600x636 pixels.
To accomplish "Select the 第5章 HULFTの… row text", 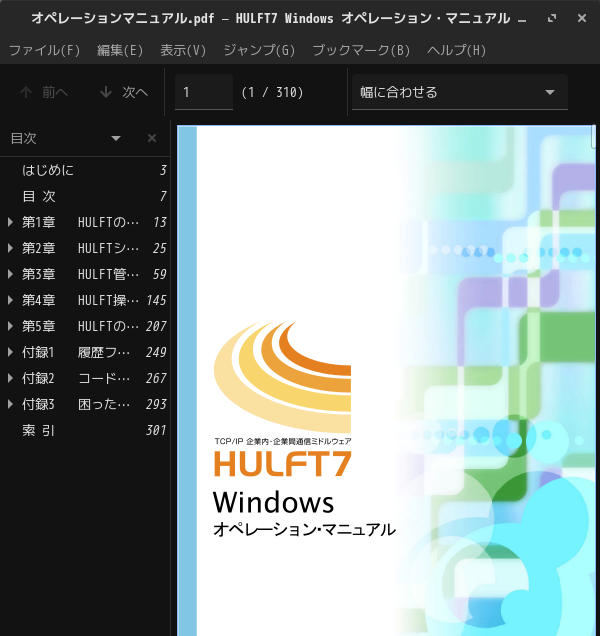I will (80, 326).
